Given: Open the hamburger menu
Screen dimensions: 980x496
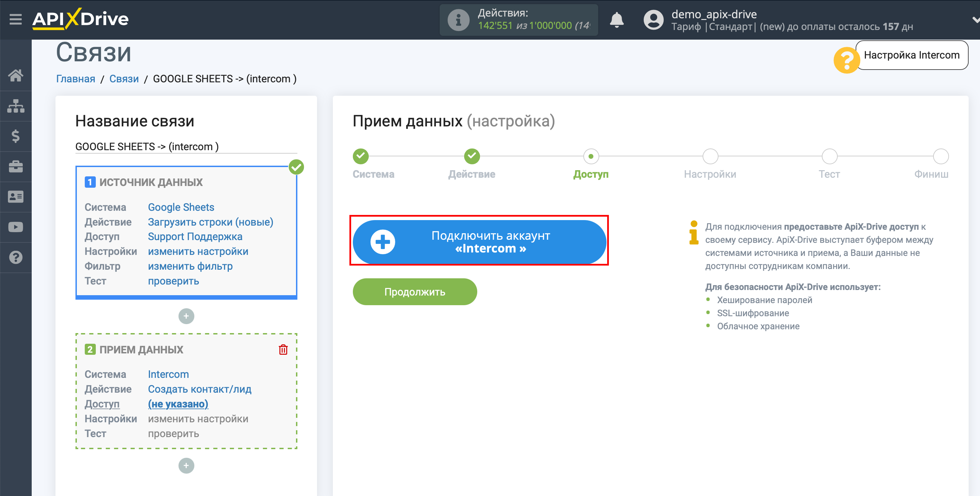Looking at the screenshot, I should tap(16, 19).
